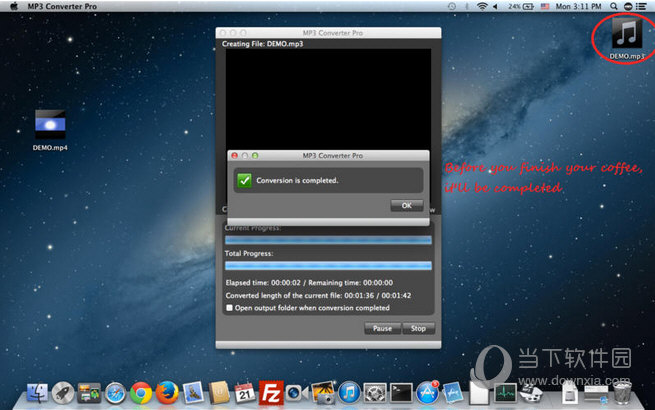Open Xcode blueprint icon in dock
655x410 pixels.
point(453,393)
